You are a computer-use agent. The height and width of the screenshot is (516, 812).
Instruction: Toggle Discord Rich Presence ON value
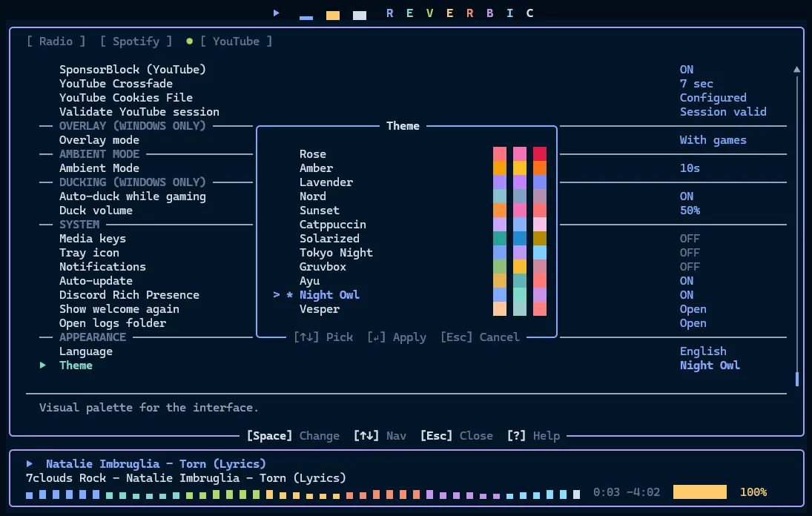[x=686, y=294]
